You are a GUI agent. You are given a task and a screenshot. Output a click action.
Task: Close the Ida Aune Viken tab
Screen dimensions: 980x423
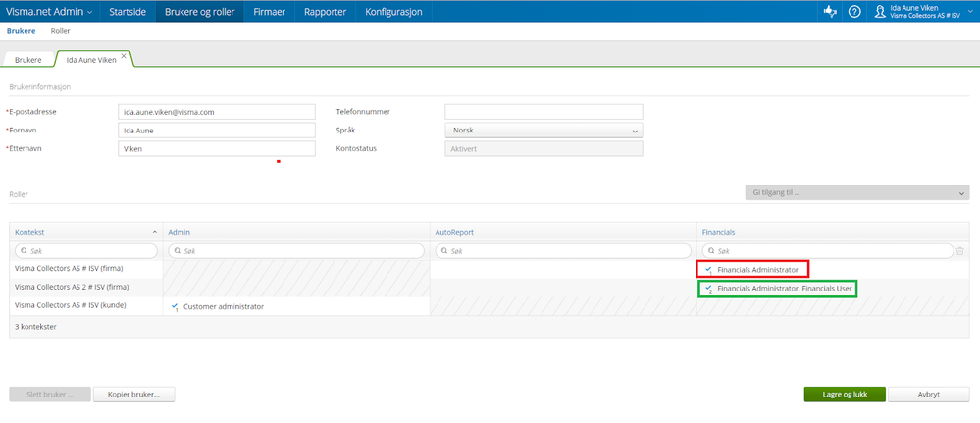[x=124, y=56]
